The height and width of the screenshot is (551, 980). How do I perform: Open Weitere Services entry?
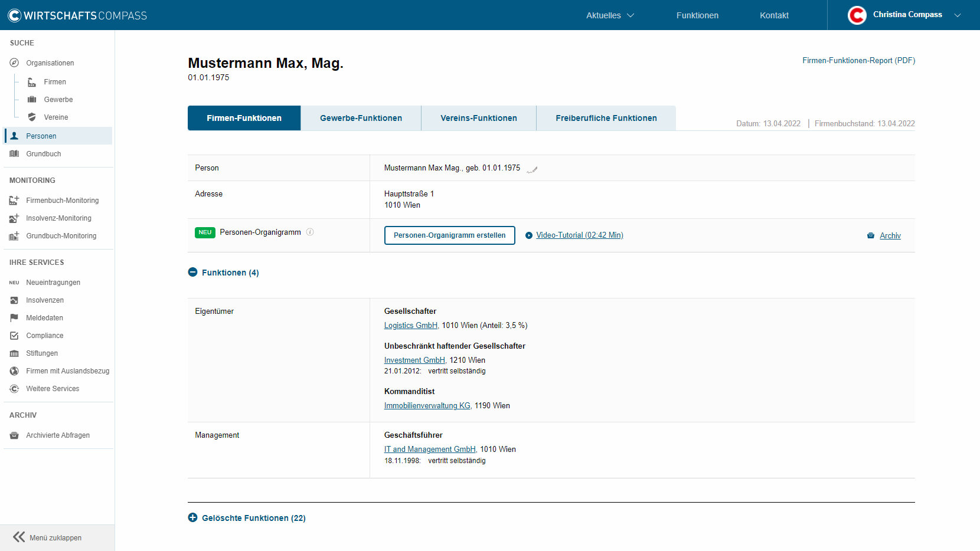[x=53, y=389]
